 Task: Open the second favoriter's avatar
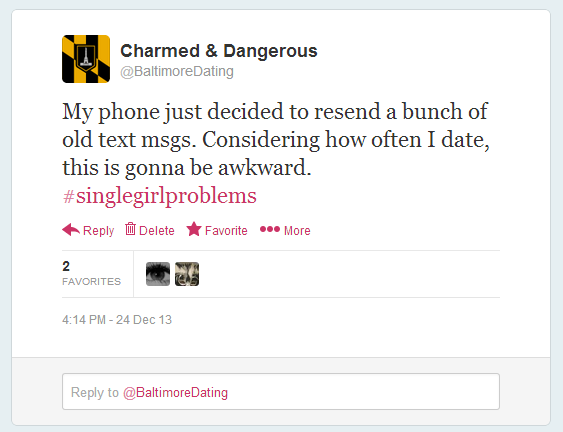[187, 274]
